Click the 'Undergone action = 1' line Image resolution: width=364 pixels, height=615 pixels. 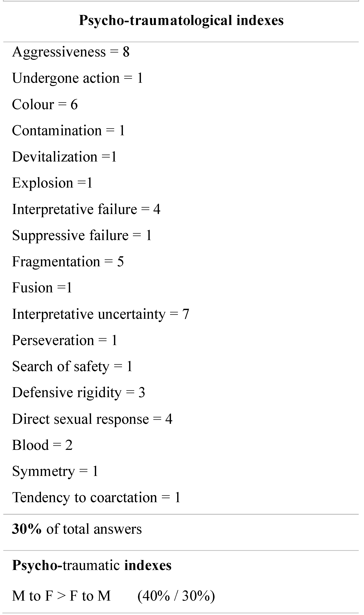pyautogui.click(x=77, y=78)
